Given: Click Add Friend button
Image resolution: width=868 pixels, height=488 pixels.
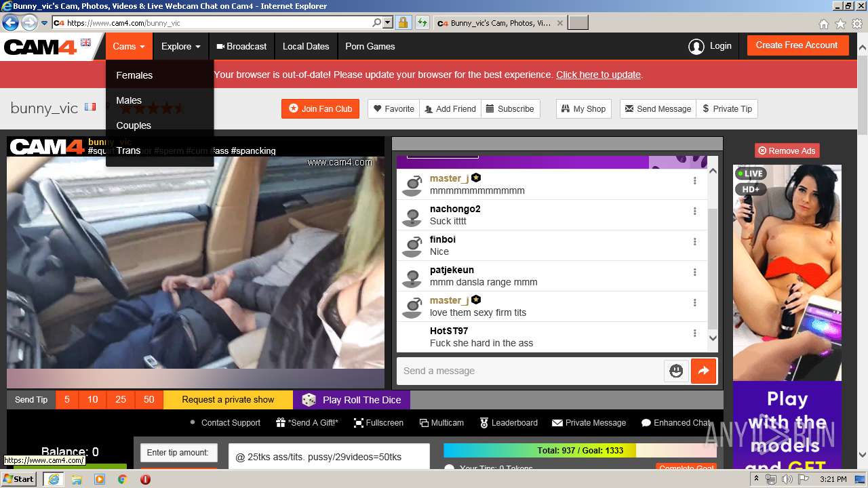Looking at the screenshot, I should point(450,108).
